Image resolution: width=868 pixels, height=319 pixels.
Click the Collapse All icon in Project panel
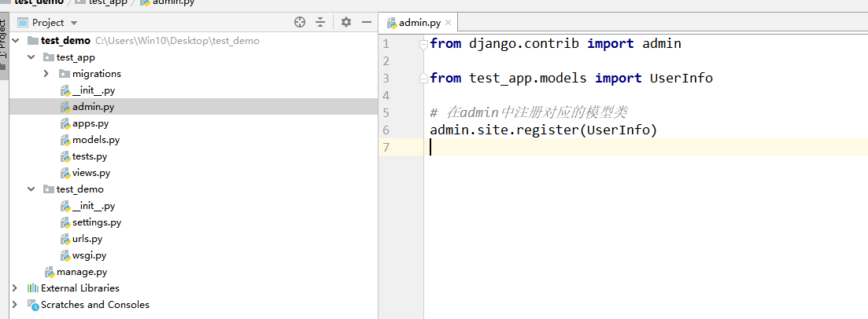tap(320, 22)
